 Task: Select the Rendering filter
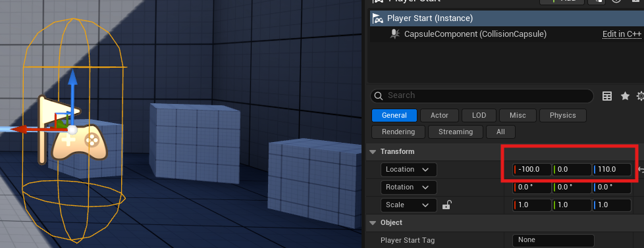398,132
